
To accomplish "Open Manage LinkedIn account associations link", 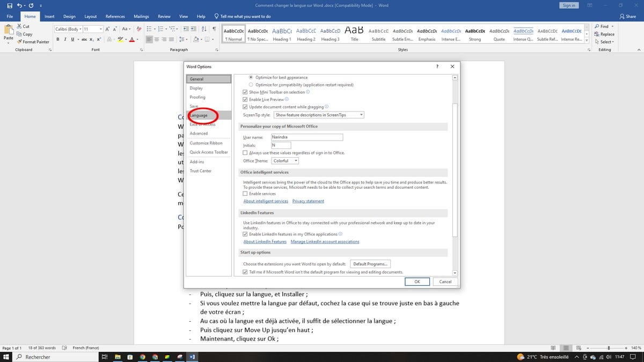I will click(x=325, y=242).
